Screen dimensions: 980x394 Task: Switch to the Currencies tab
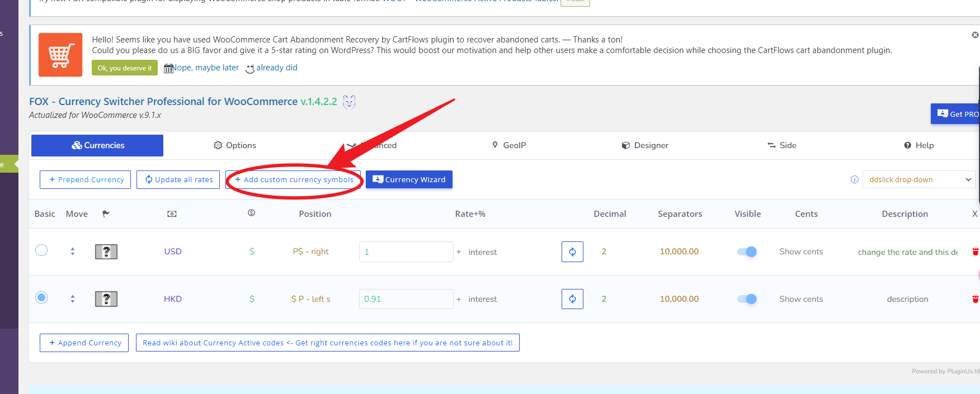(x=97, y=145)
